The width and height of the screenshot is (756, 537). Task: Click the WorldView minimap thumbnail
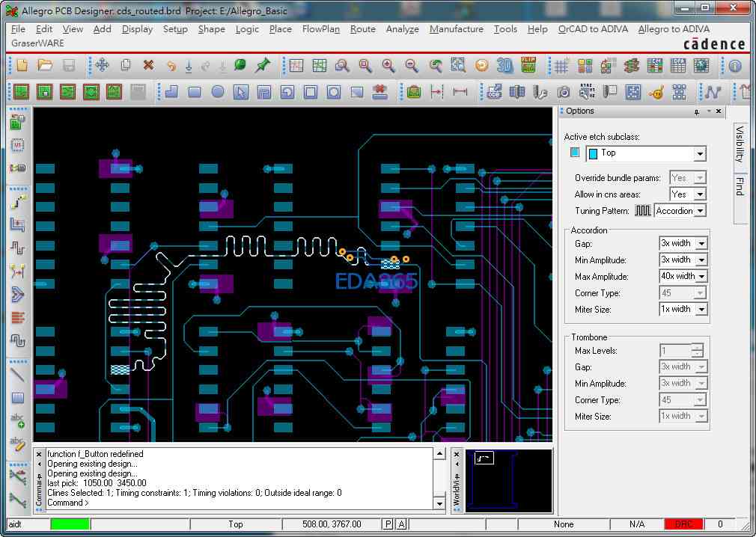pos(508,480)
